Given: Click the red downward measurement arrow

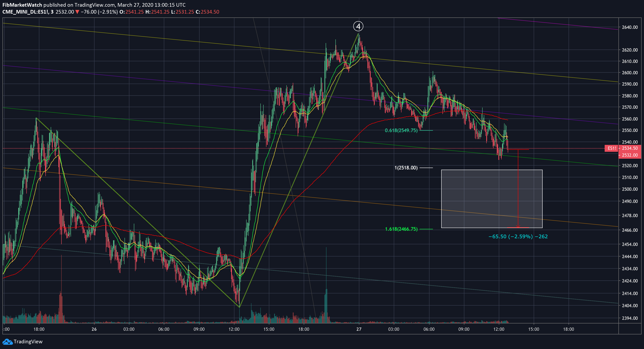Looking at the screenshot, I should pyautogui.click(x=518, y=188).
